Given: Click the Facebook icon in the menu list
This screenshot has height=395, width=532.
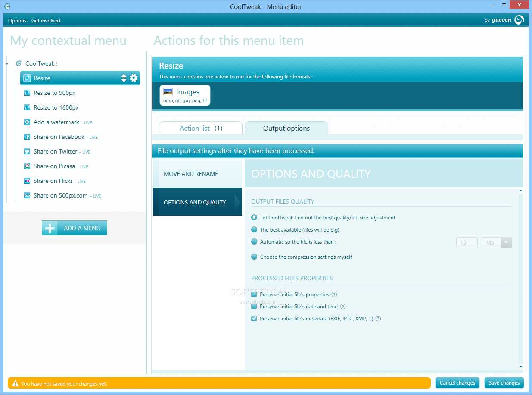Looking at the screenshot, I should [27, 137].
